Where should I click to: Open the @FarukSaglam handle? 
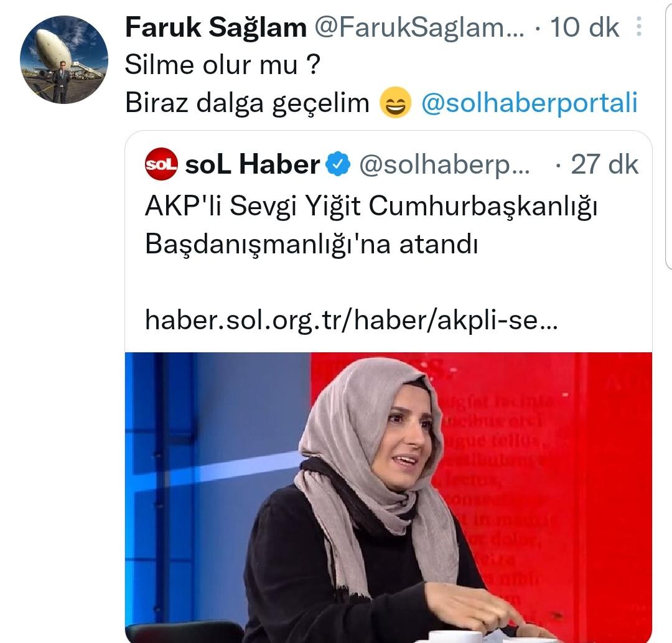(419, 27)
